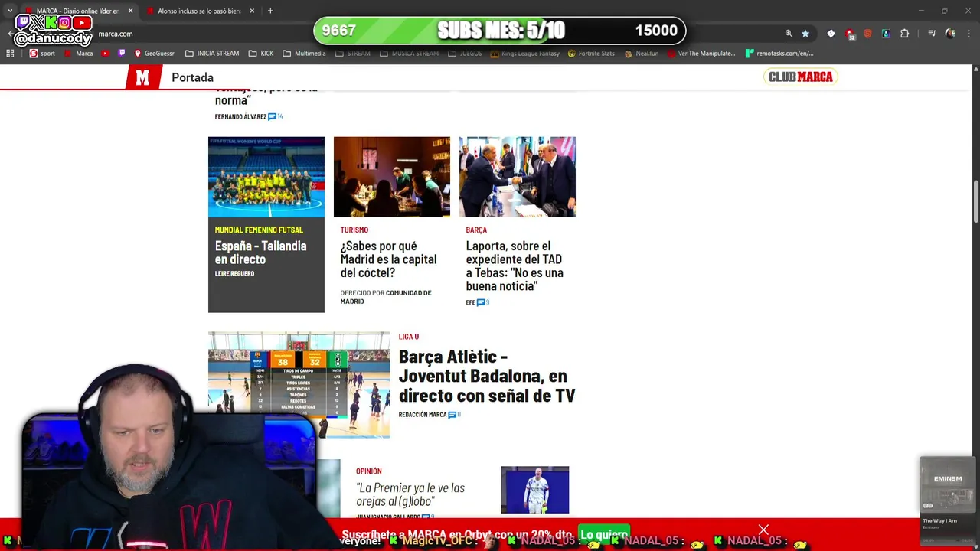This screenshot has height=551, width=980.
Task: Select the Portada section label
Action: (x=192, y=77)
